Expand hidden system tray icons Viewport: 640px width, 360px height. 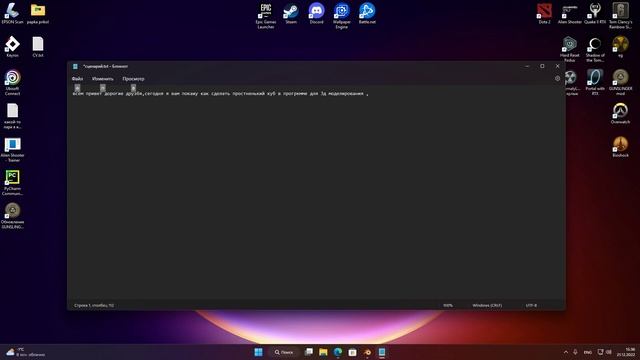pos(566,352)
